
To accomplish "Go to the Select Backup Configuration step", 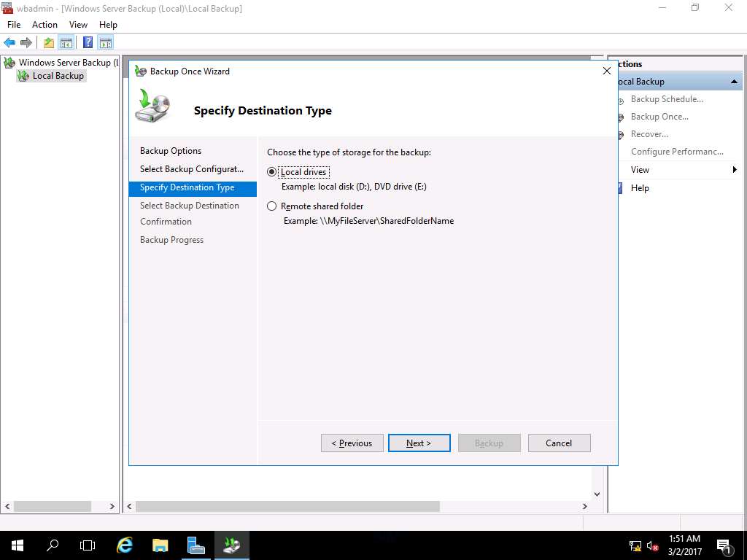I will click(192, 169).
